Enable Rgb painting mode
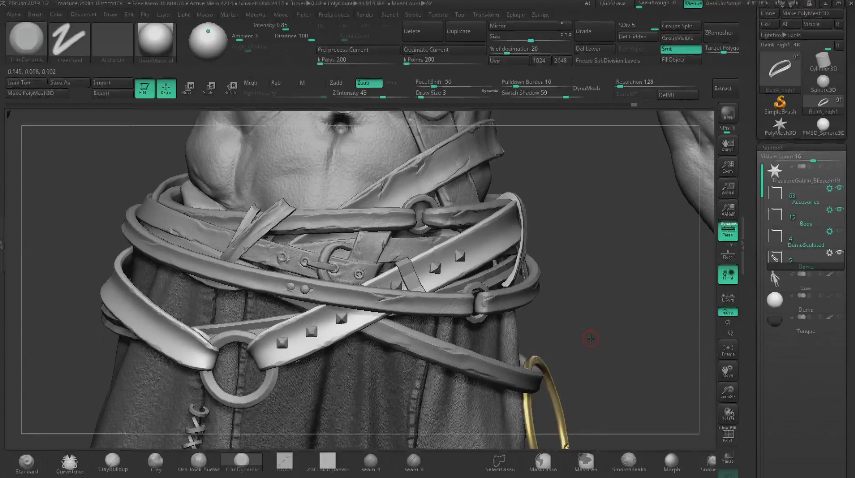The height and width of the screenshot is (478, 855). [x=276, y=83]
